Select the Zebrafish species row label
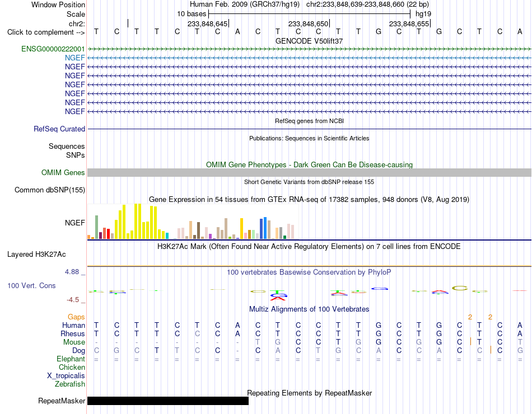 (70, 384)
